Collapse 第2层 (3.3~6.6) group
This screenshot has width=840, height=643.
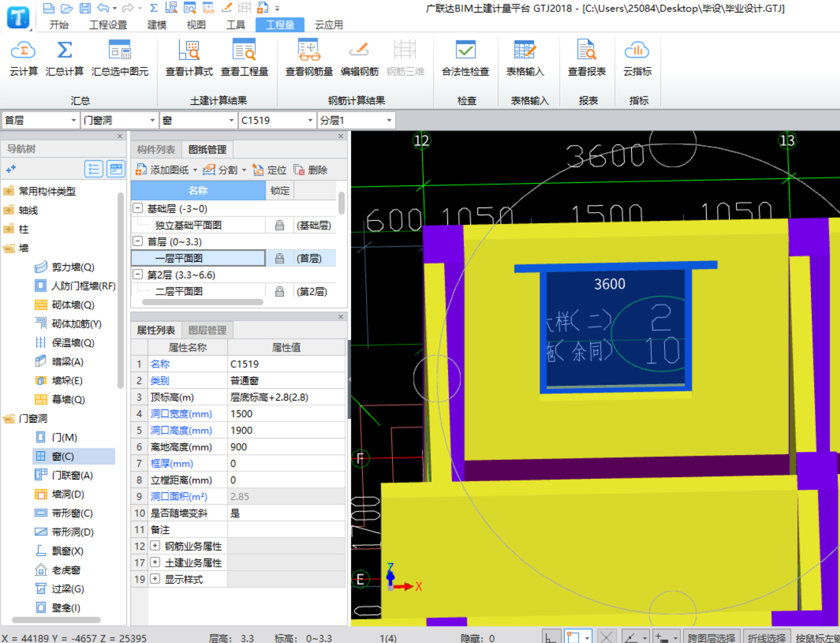tap(138, 274)
